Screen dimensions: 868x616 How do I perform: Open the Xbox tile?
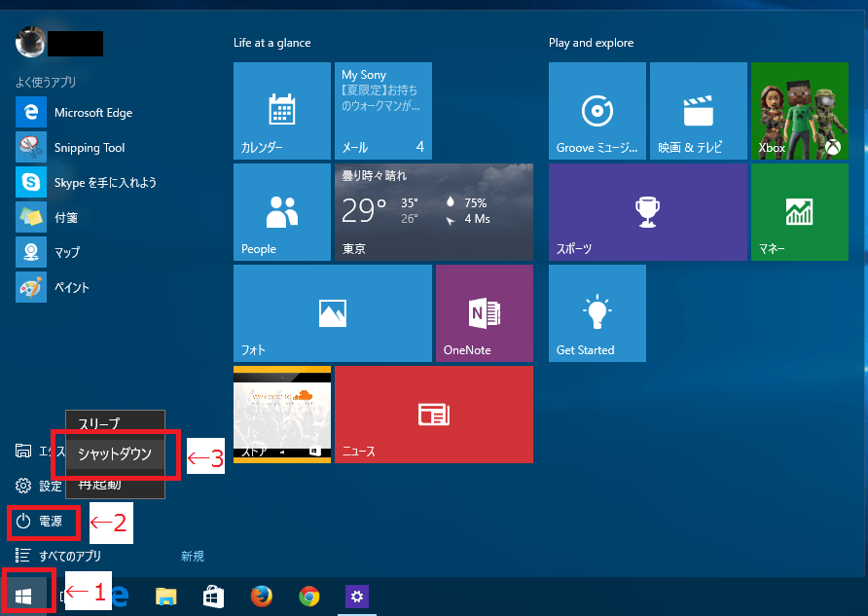[799, 111]
